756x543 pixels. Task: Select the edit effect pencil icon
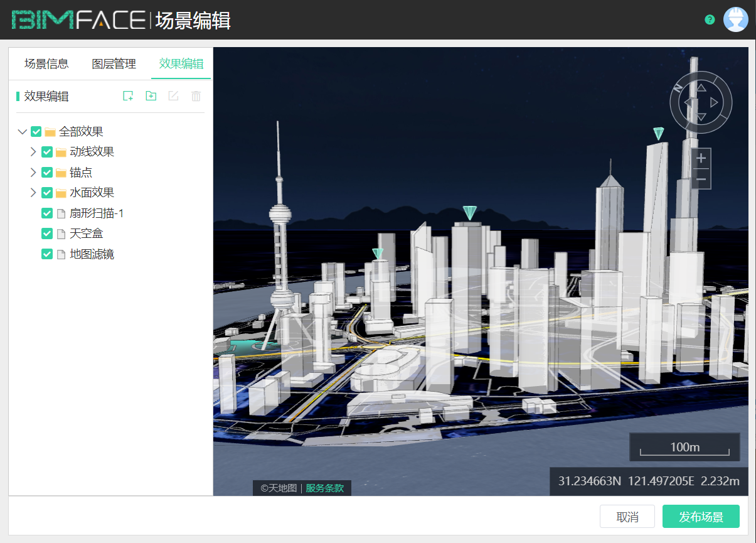[x=173, y=95]
